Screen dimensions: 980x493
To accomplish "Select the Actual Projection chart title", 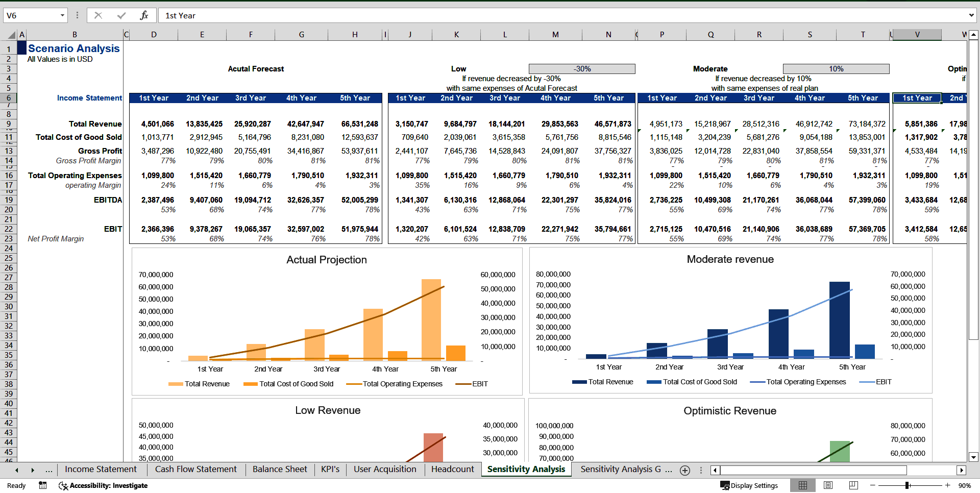I will point(327,260).
